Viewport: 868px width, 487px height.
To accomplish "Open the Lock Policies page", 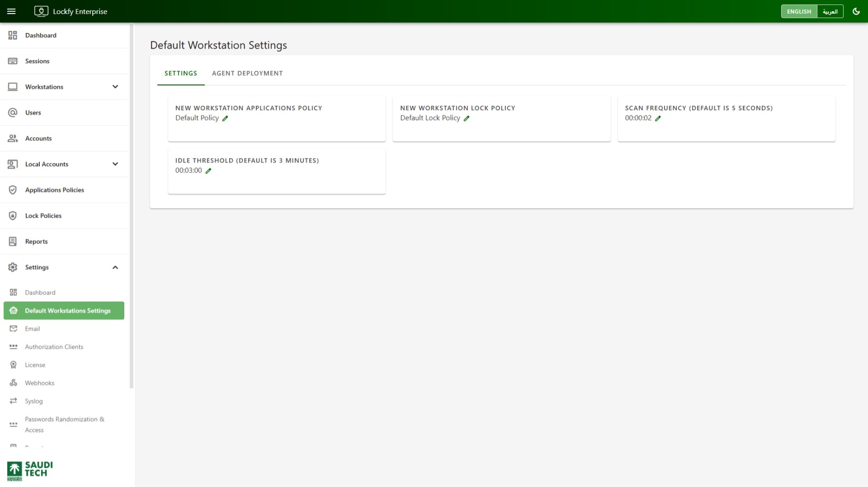I will (65, 215).
